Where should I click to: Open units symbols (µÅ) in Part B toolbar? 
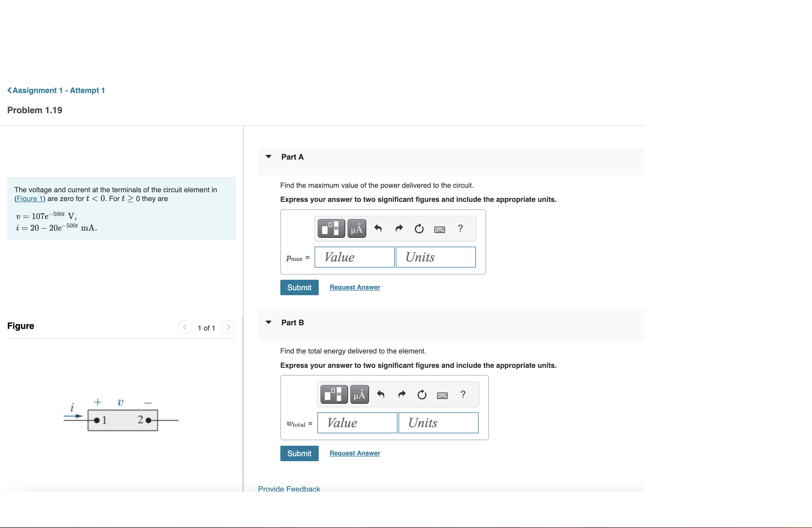click(359, 394)
